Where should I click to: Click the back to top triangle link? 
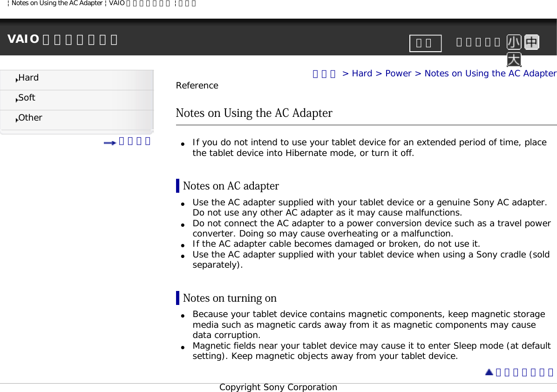[x=519, y=372]
